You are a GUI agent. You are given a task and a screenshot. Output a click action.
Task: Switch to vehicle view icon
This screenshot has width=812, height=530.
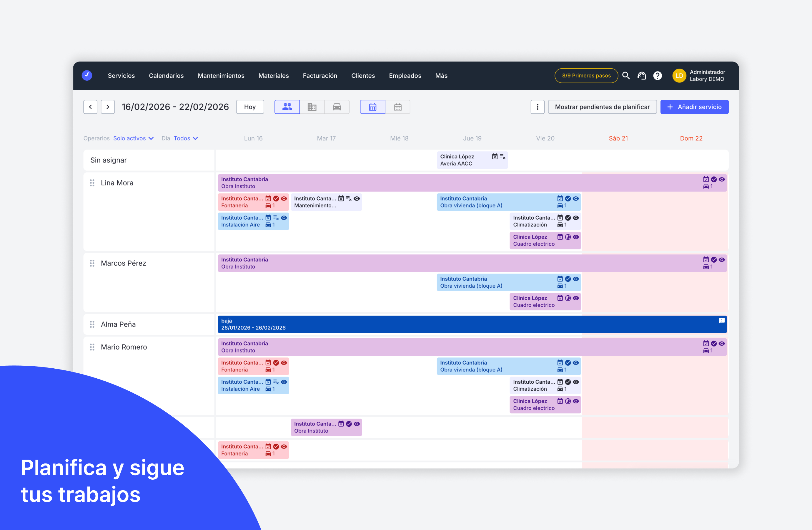[x=337, y=107]
